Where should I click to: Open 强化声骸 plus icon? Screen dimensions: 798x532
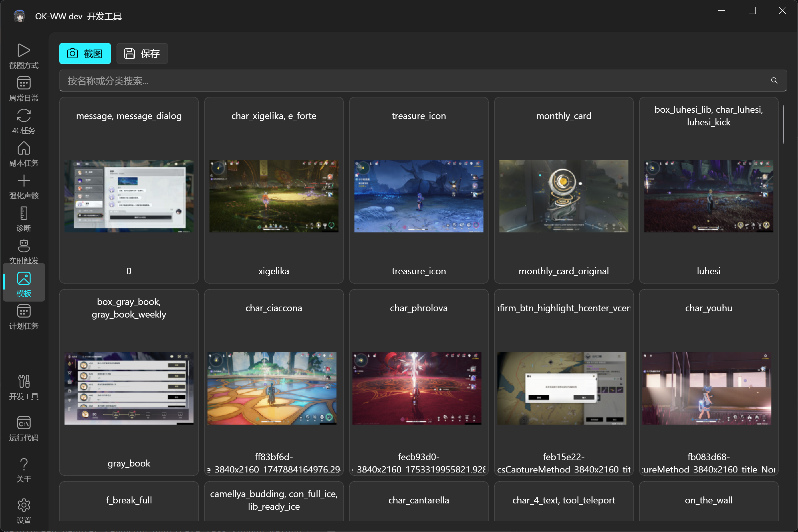24,181
